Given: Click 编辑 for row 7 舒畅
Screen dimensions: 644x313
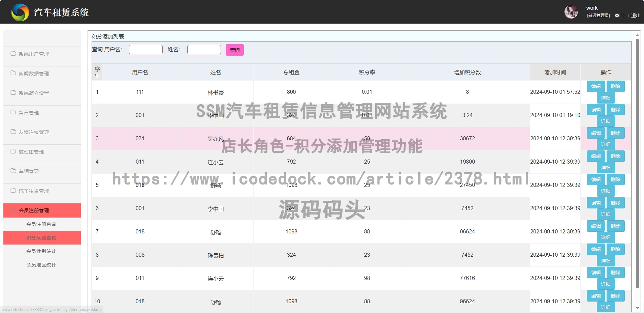Looking at the screenshot, I should click(596, 226).
